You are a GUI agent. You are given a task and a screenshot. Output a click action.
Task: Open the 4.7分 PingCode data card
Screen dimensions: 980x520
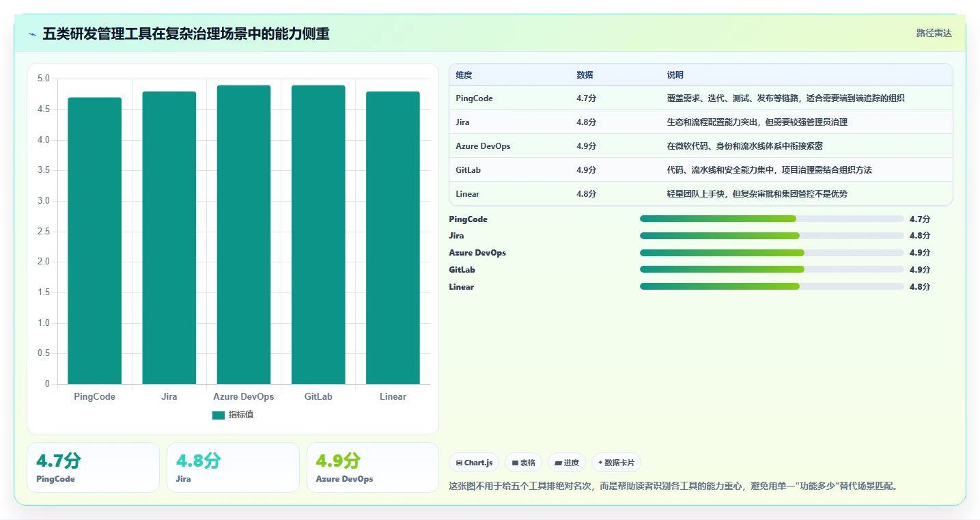[93, 467]
